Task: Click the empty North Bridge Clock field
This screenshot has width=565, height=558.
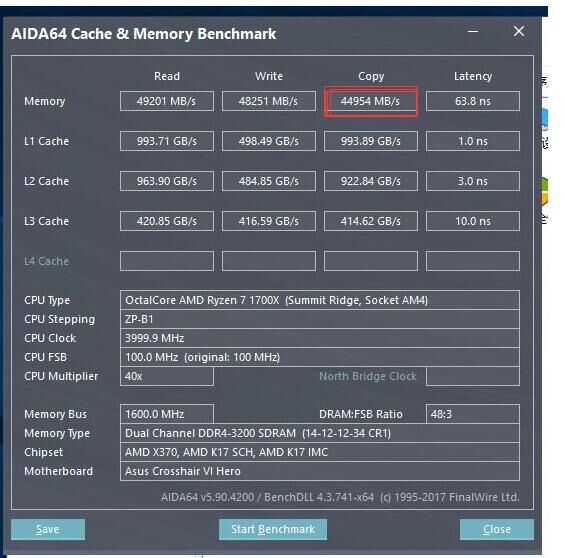Action: coord(473,376)
